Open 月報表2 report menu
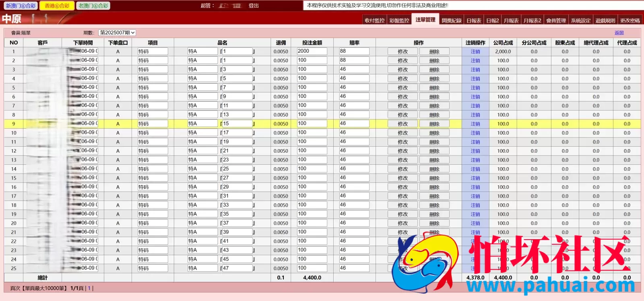This screenshot has width=644, height=301. point(532,20)
